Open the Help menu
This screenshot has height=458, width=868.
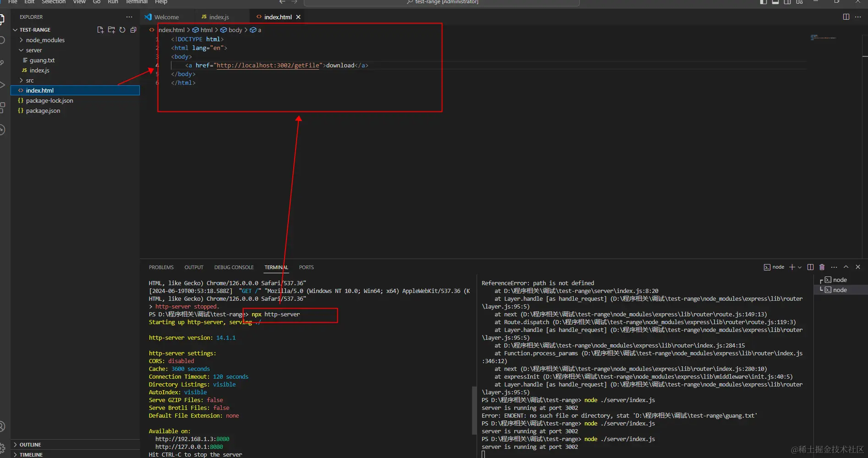[161, 2]
